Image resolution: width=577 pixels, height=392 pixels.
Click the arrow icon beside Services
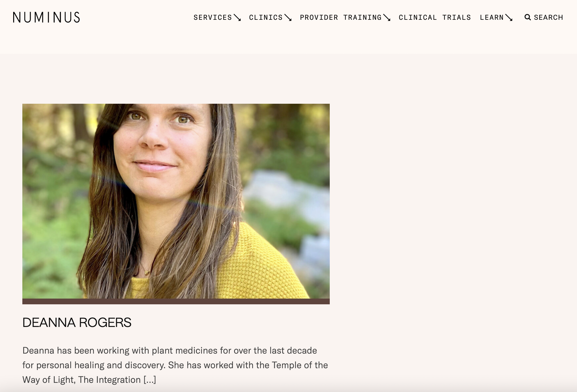pos(237,18)
